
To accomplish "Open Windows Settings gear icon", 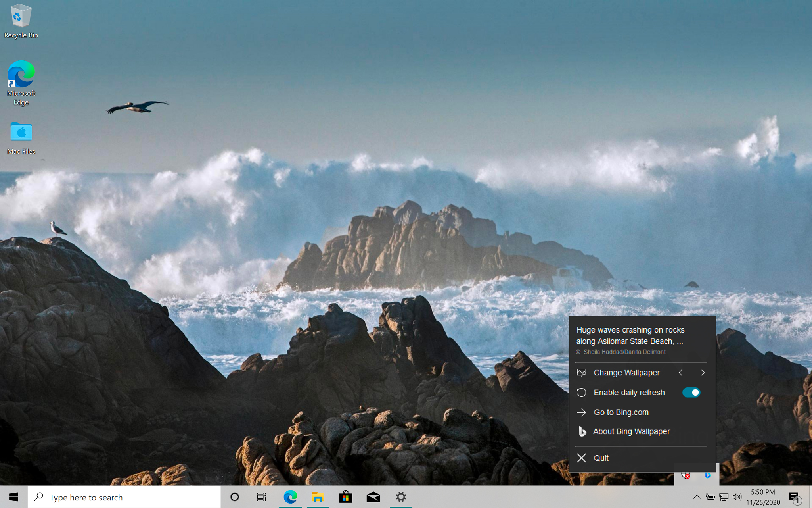I will pos(400,497).
